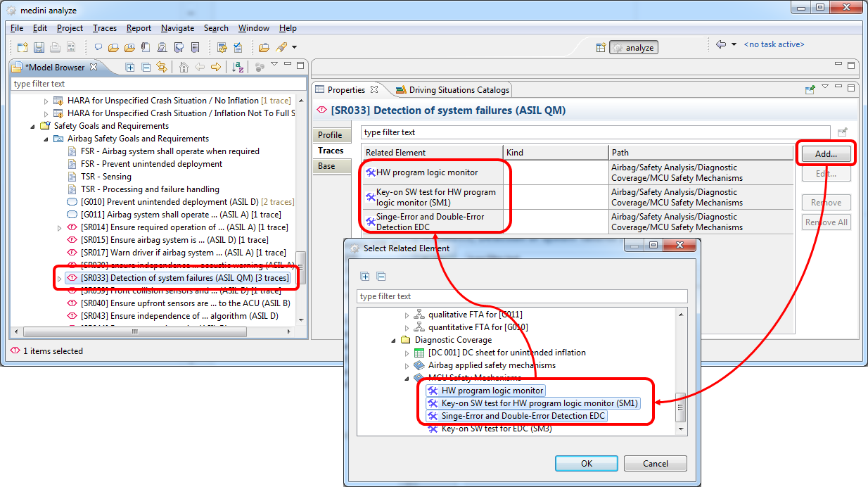
Task: Open the dropdown arrow beside flashlight icon
Action: (294, 48)
